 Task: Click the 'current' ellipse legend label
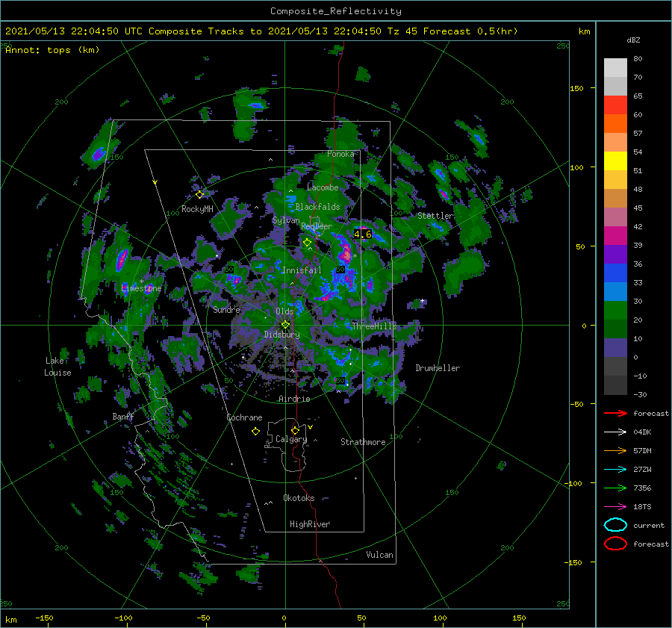pos(649,525)
